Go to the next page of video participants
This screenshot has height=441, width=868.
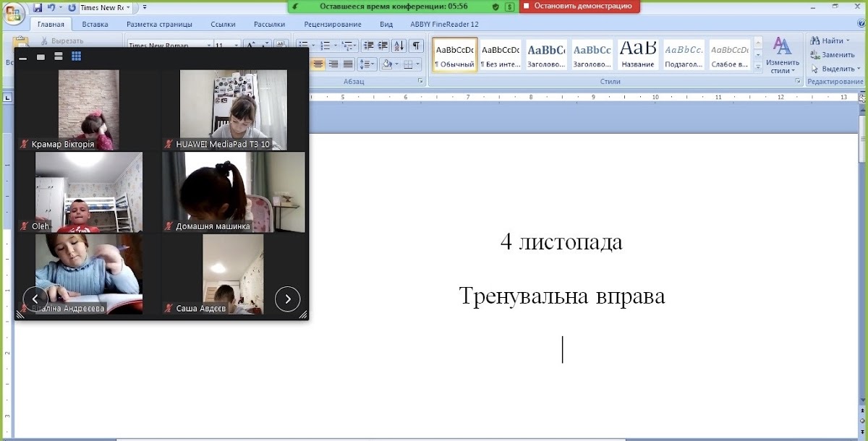click(287, 299)
